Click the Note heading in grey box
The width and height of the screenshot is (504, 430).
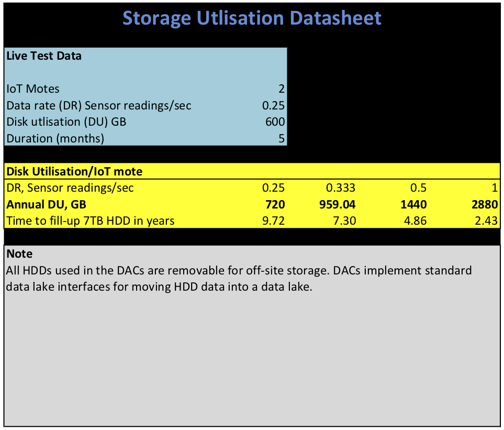point(19,254)
